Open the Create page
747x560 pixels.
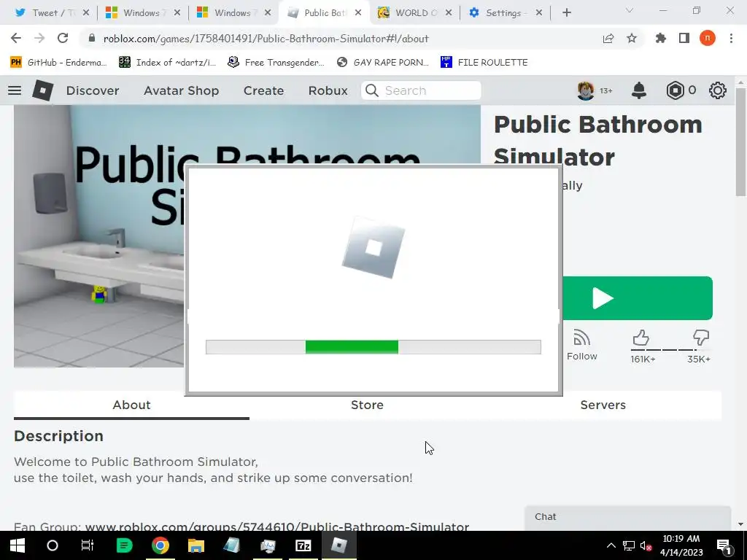(263, 90)
